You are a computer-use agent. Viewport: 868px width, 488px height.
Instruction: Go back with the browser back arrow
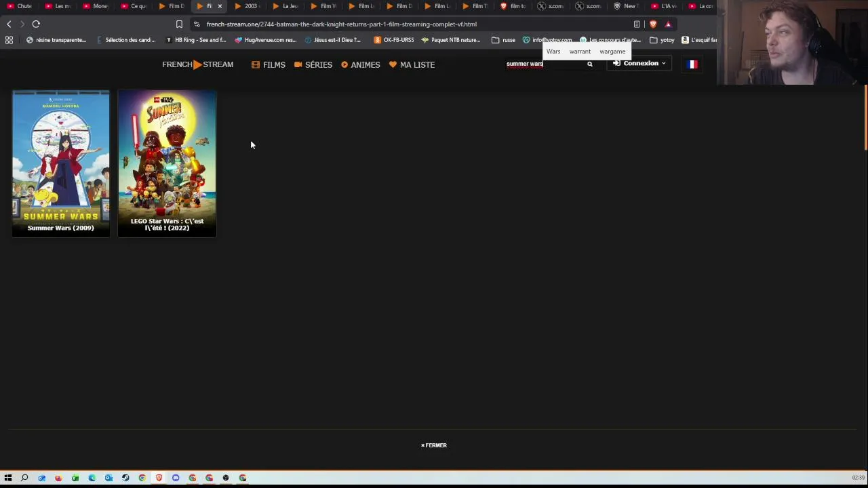[x=9, y=24]
